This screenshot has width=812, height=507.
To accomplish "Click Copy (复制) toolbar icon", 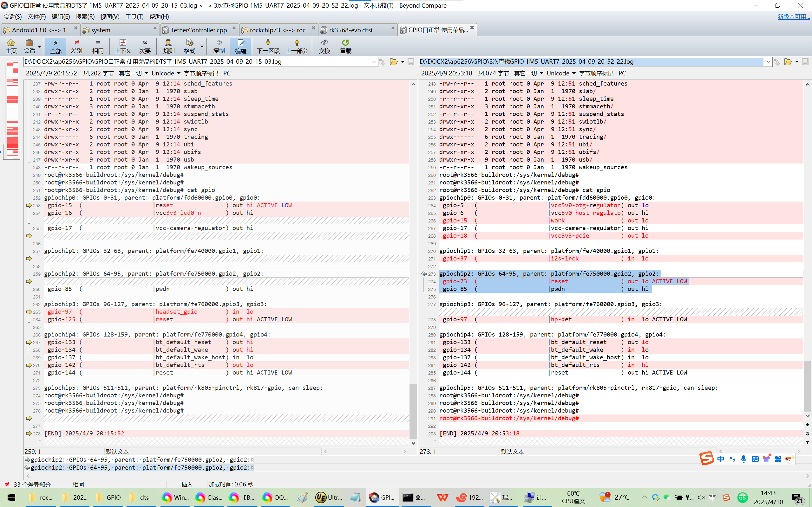I will point(219,46).
